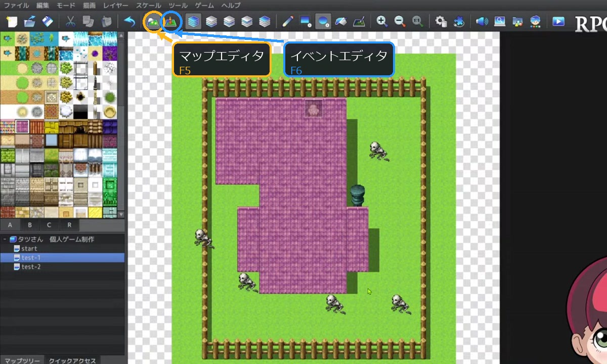
Task: Zoom out of the map
Action: 400,22
